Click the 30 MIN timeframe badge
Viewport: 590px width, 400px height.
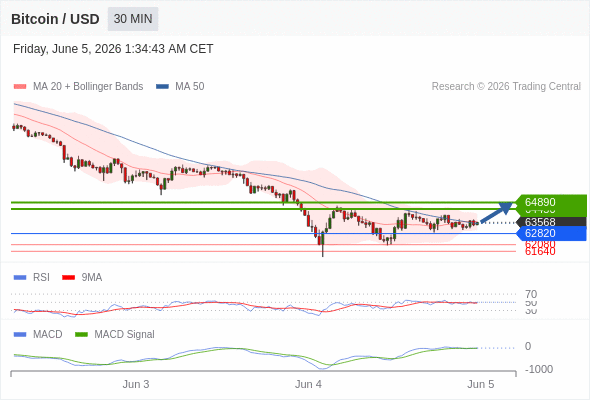click(x=133, y=19)
